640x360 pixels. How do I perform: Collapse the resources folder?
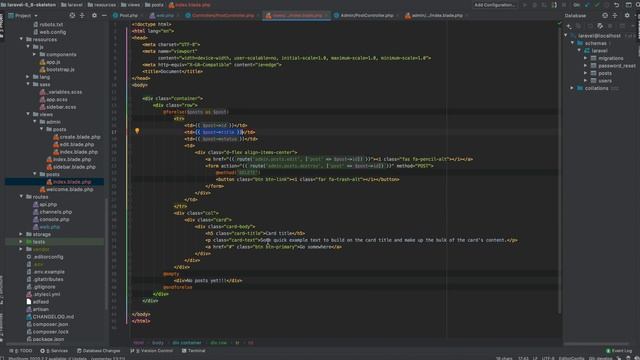[21, 40]
